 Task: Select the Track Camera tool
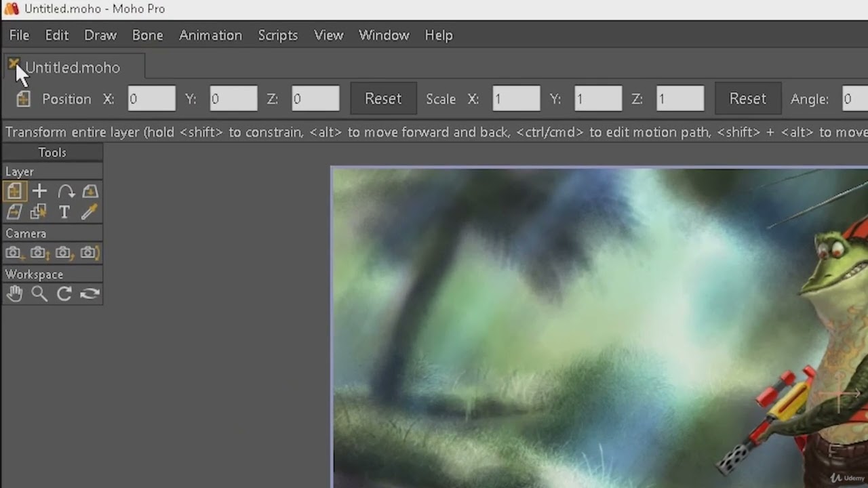[x=14, y=253]
